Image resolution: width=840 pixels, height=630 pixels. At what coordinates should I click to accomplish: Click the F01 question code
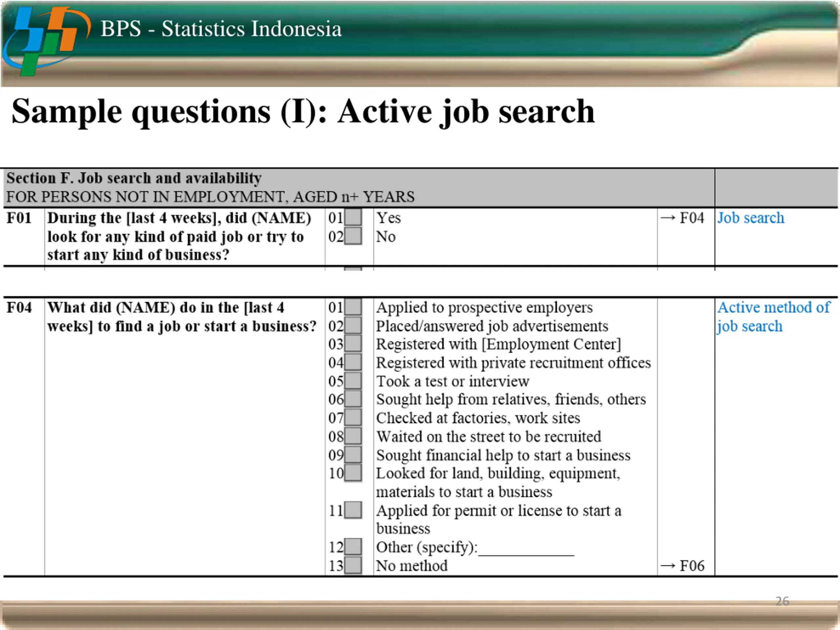(x=19, y=218)
